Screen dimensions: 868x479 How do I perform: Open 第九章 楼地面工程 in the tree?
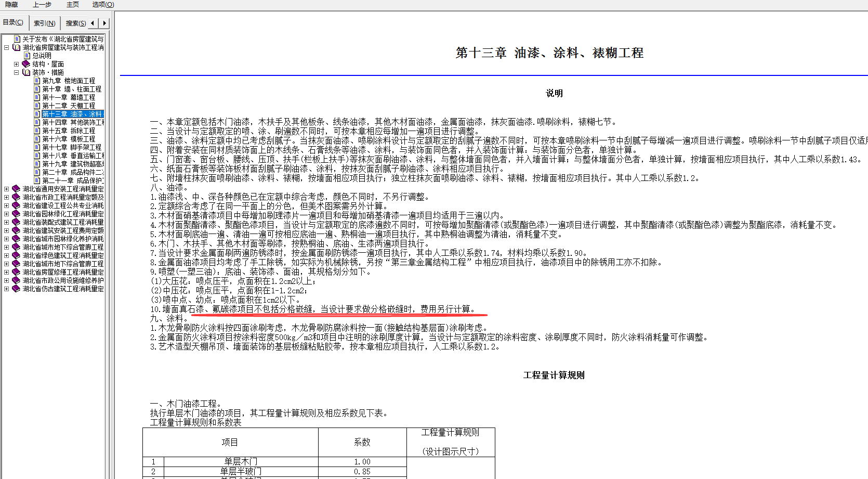(x=69, y=81)
